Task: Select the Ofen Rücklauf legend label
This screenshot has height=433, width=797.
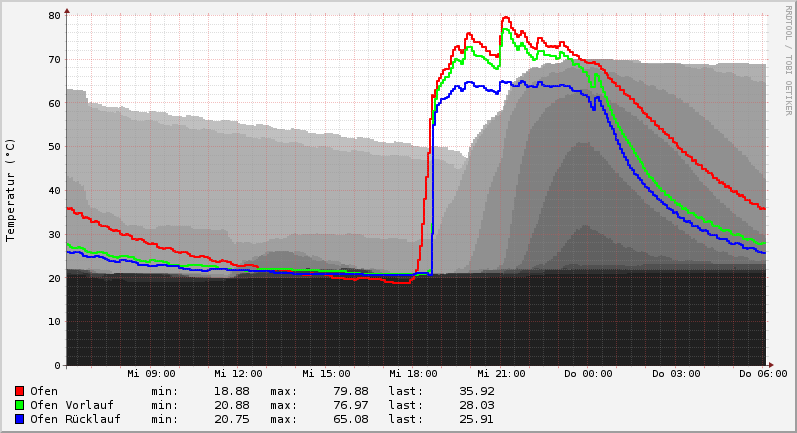Action: point(75,419)
